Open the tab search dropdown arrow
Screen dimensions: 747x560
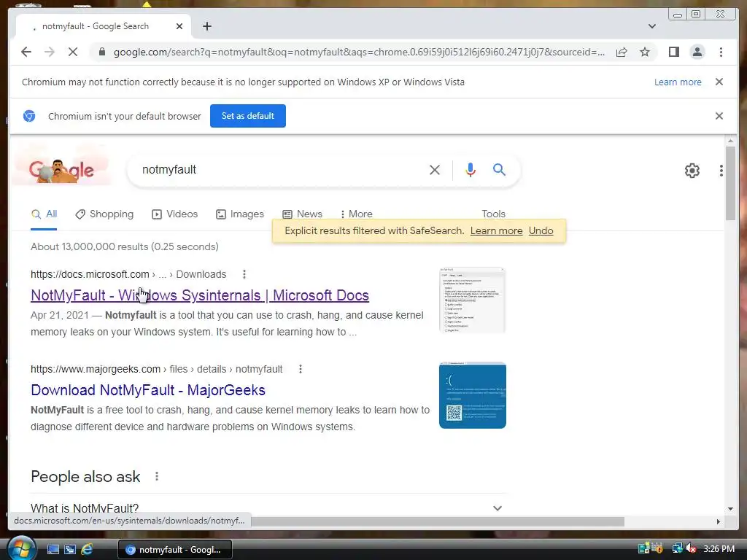point(651,26)
